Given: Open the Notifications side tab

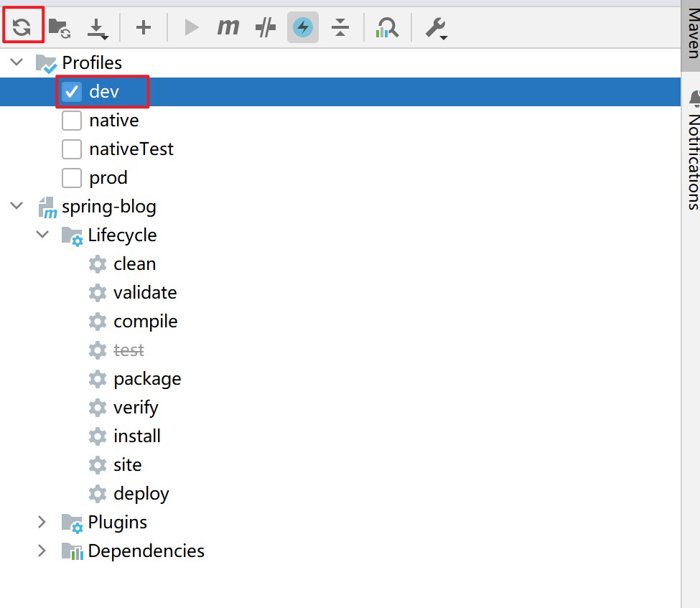Looking at the screenshot, I should (693, 151).
